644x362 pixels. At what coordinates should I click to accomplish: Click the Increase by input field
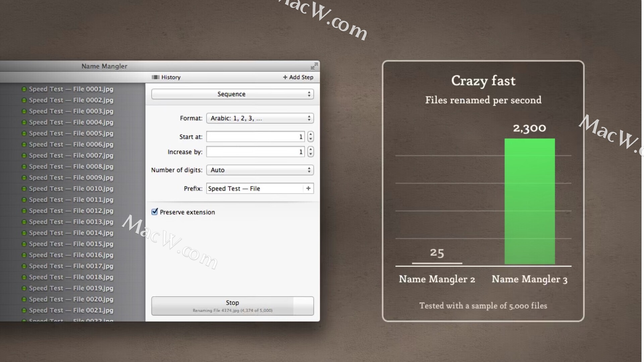(x=255, y=152)
